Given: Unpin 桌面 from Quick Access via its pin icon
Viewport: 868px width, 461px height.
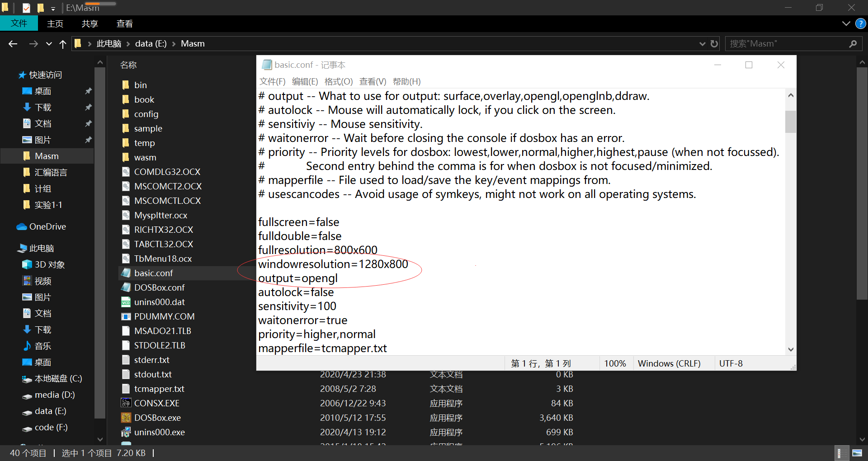Looking at the screenshot, I should click(x=89, y=91).
